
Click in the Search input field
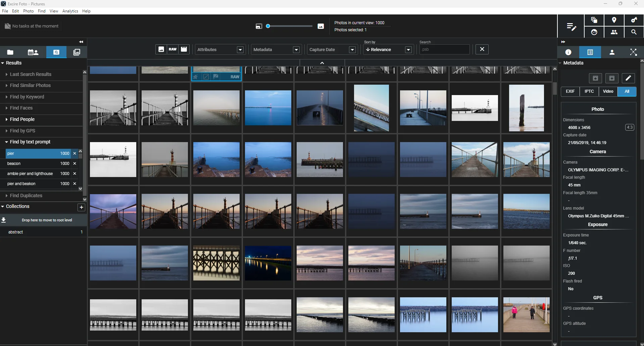tap(444, 50)
